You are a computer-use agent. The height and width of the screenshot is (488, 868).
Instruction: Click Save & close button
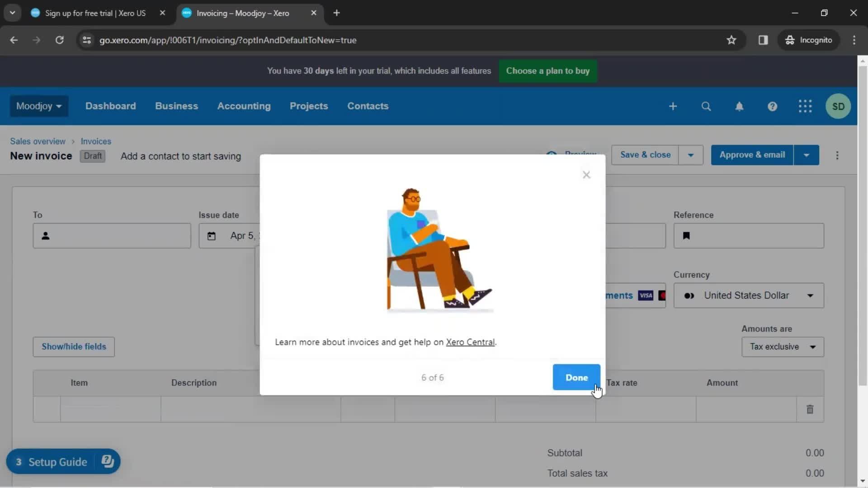645,155
